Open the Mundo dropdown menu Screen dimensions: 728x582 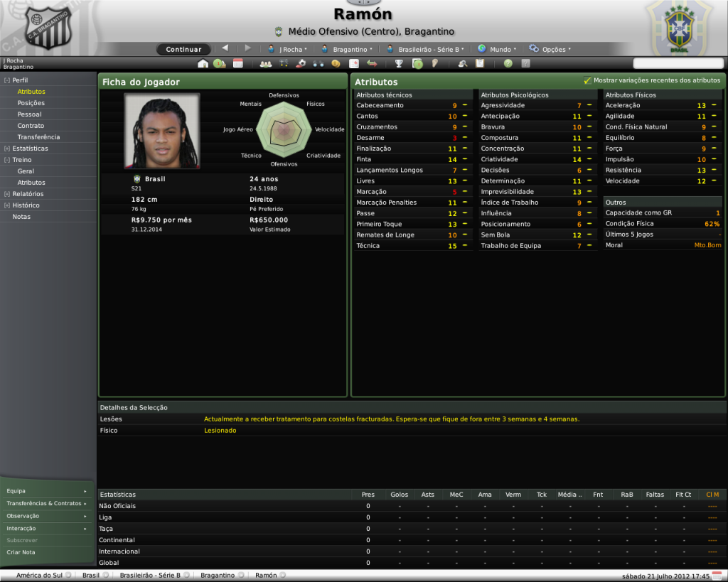click(x=497, y=50)
